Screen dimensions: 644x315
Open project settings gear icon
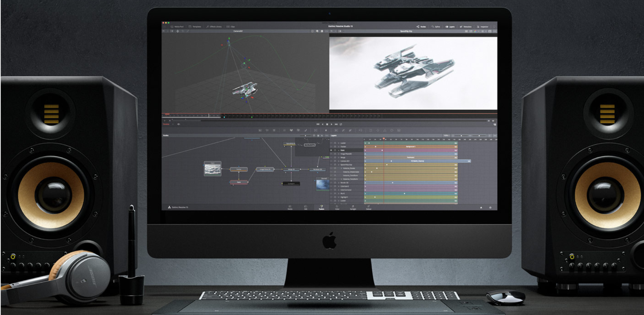tap(490, 208)
